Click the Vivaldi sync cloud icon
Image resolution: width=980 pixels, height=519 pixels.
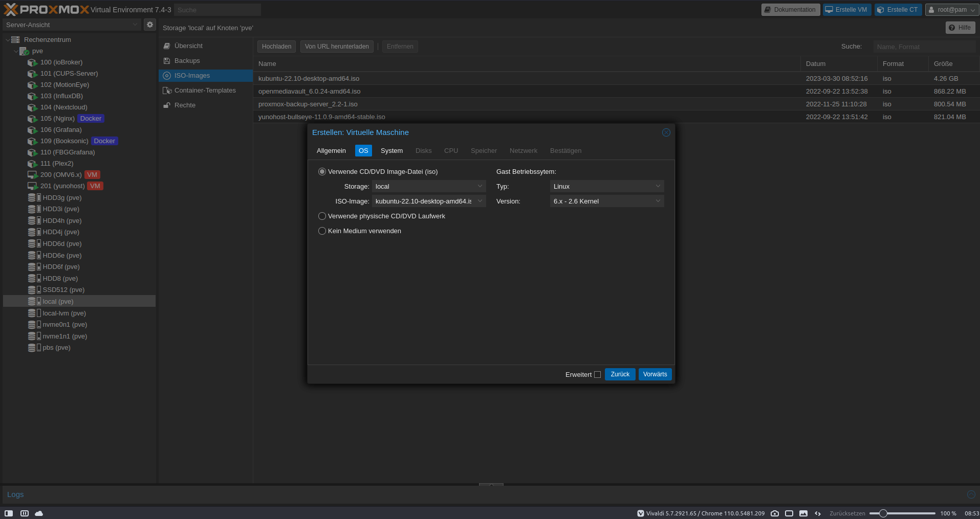pyautogui.click(x=39, y=513)
